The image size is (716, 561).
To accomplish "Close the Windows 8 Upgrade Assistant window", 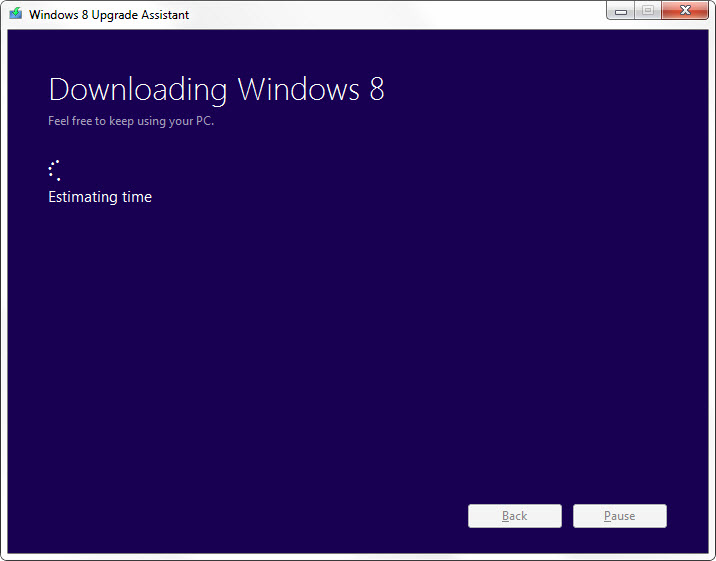I will click(686, 11).
